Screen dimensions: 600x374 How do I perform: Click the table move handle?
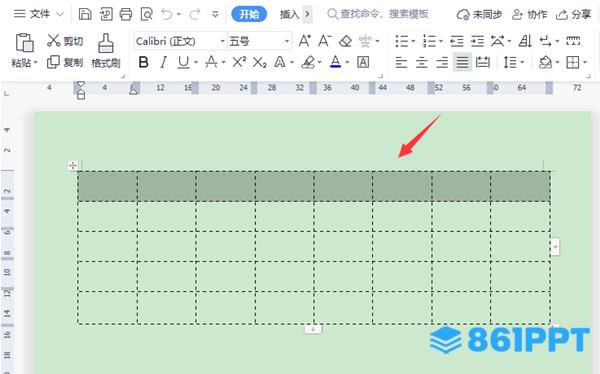point(72,165)
